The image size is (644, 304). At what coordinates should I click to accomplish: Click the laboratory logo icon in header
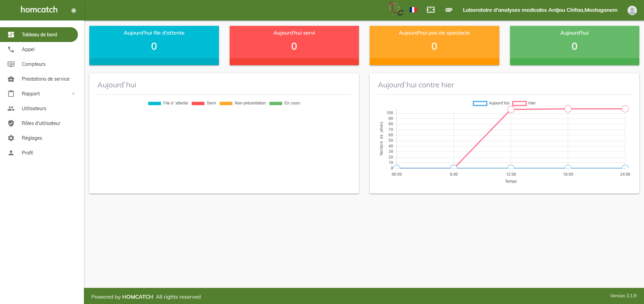pyautogui.click(x=396, y=9)
